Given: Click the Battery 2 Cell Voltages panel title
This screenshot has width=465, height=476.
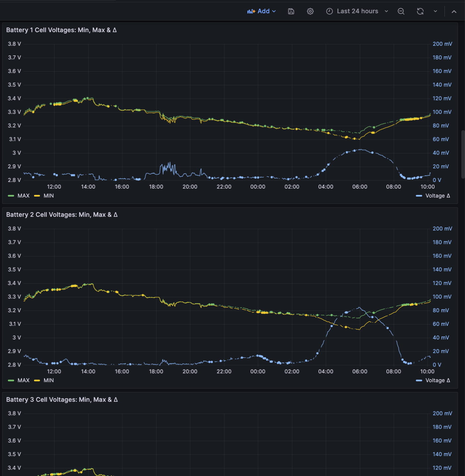Looking at the screenshot, I should tap(62, 215).
